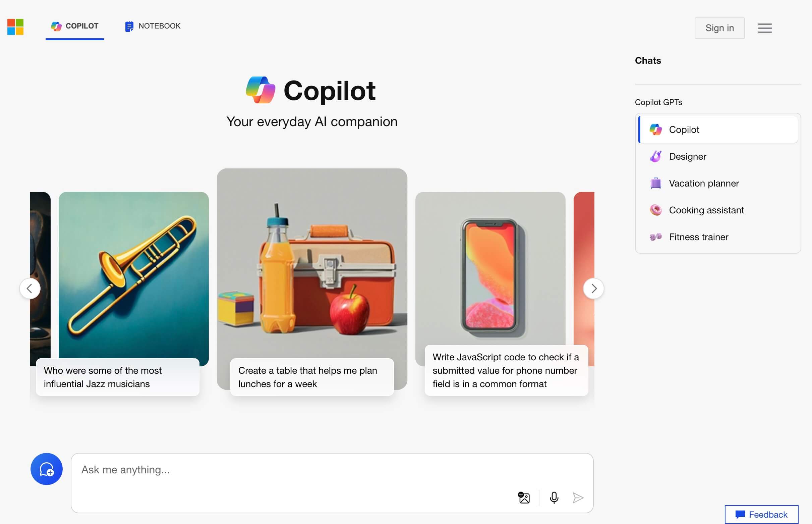The image size is (812, 524).
Task: Click the Microsoft logo
Action: tap(15, 27)
